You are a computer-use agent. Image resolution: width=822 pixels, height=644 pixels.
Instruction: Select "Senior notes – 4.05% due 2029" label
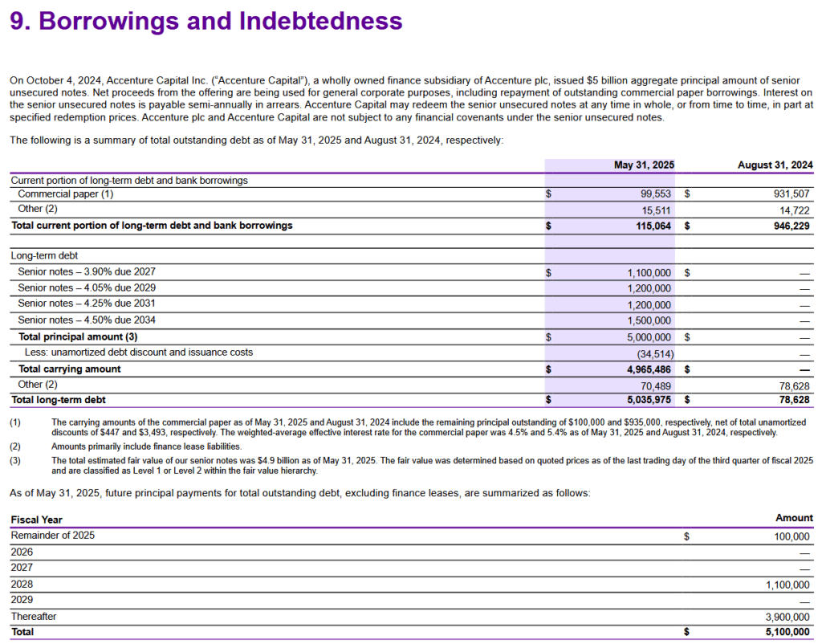coord(87,288)
